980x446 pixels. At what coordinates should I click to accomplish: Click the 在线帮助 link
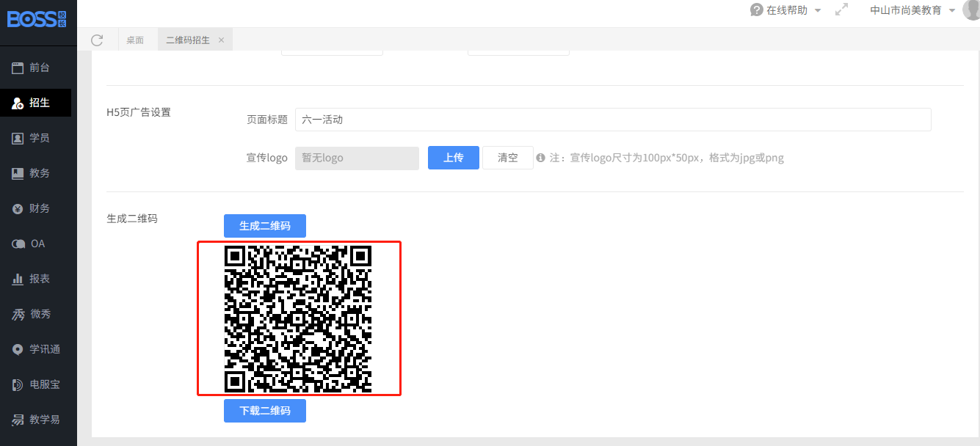click(787, 10)
